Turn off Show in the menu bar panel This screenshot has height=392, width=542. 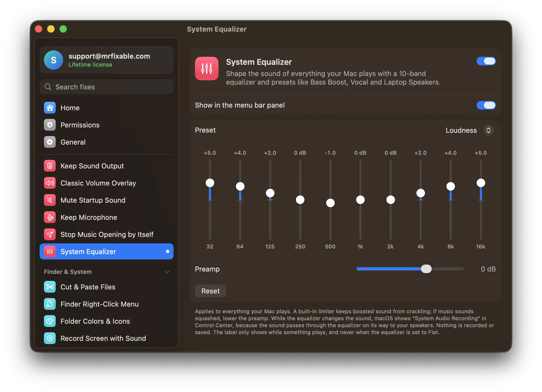[x=486, y=105]
